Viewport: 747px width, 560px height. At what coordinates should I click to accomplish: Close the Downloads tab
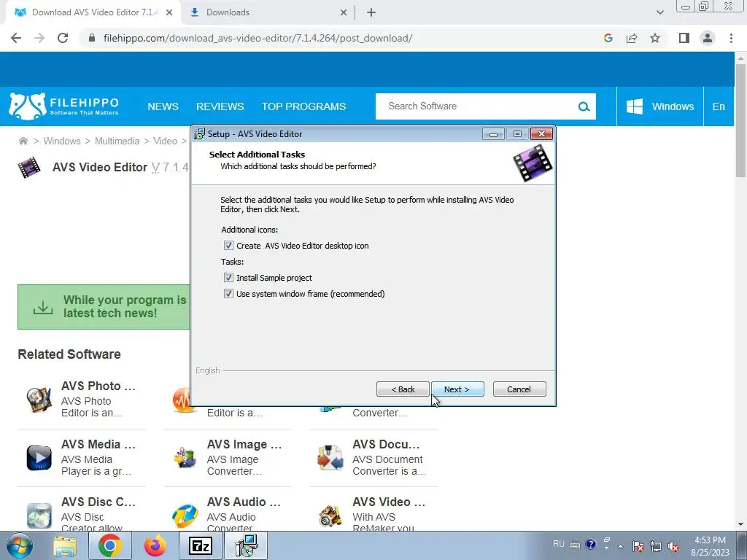344,13
